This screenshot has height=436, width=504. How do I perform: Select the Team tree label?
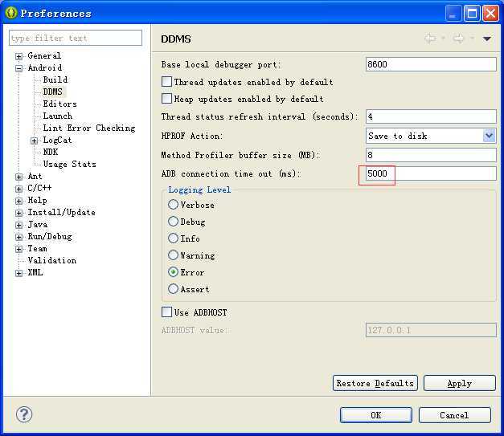click(37, 248)
